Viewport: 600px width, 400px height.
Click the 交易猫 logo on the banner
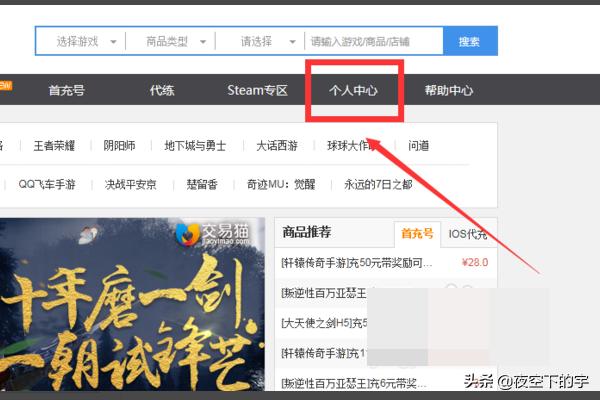[200, 236]
